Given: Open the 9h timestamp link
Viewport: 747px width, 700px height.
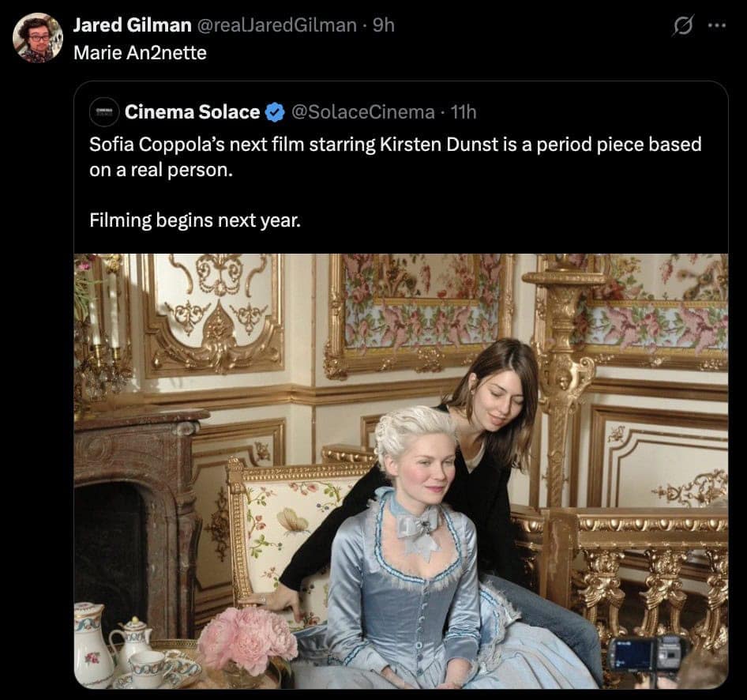Looking at the screenshot, I should (383, 25).
